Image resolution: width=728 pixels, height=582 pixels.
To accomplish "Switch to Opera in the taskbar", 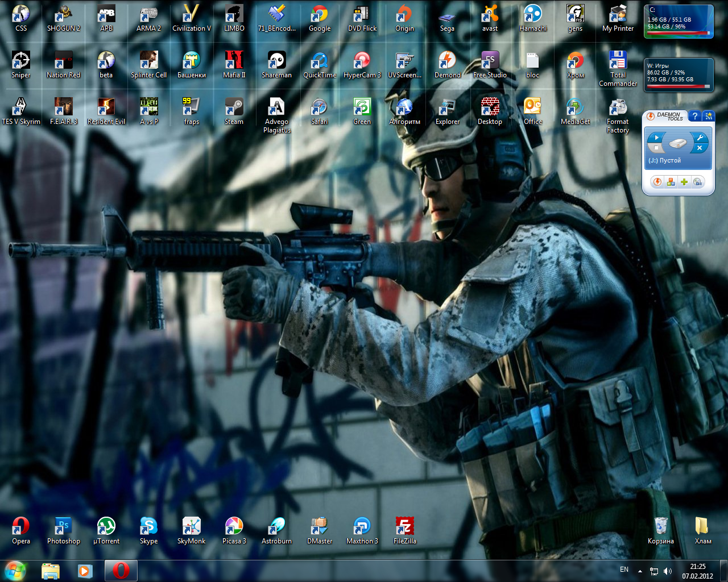I will click(121, 571).
